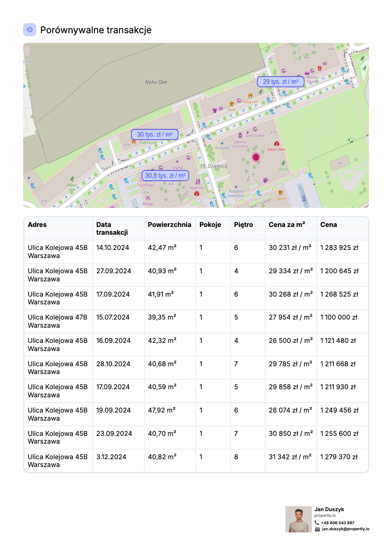
Task: Click the 30,8 tys. zł / m² price label
Action: pyautogui.click(x=165, y=176)
